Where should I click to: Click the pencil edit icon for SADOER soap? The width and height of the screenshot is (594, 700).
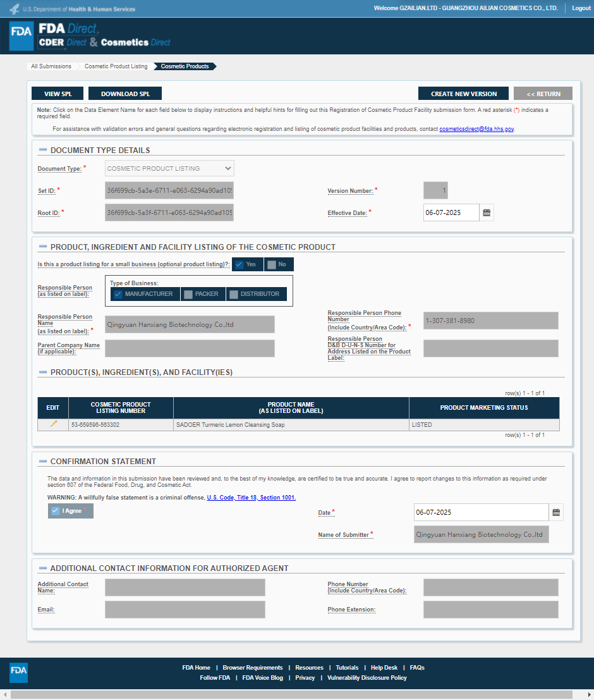[53, 424]
